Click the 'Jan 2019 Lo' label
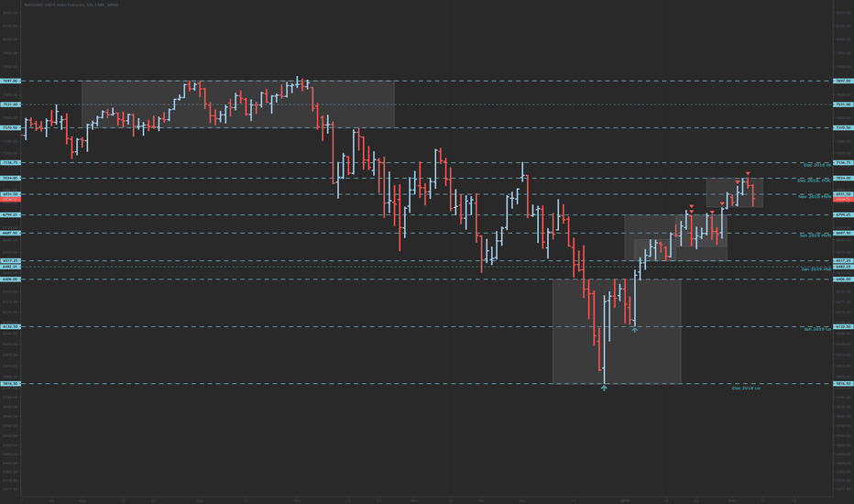This screenshot has height=504, width=854. (817, 329)
